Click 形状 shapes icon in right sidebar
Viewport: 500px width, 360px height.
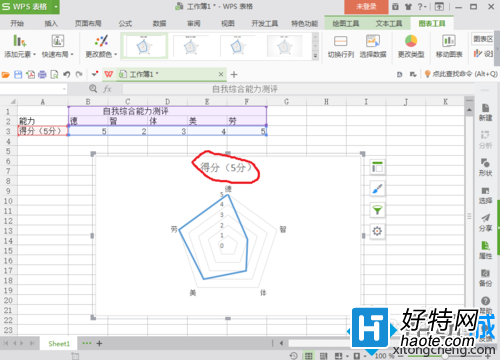[485, 167]
